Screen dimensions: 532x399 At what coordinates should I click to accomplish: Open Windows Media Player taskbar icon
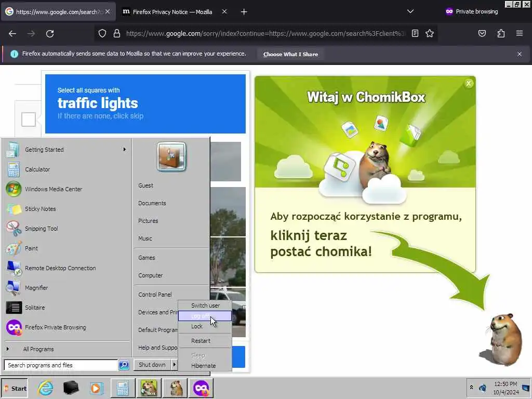[x=96, y=388]
